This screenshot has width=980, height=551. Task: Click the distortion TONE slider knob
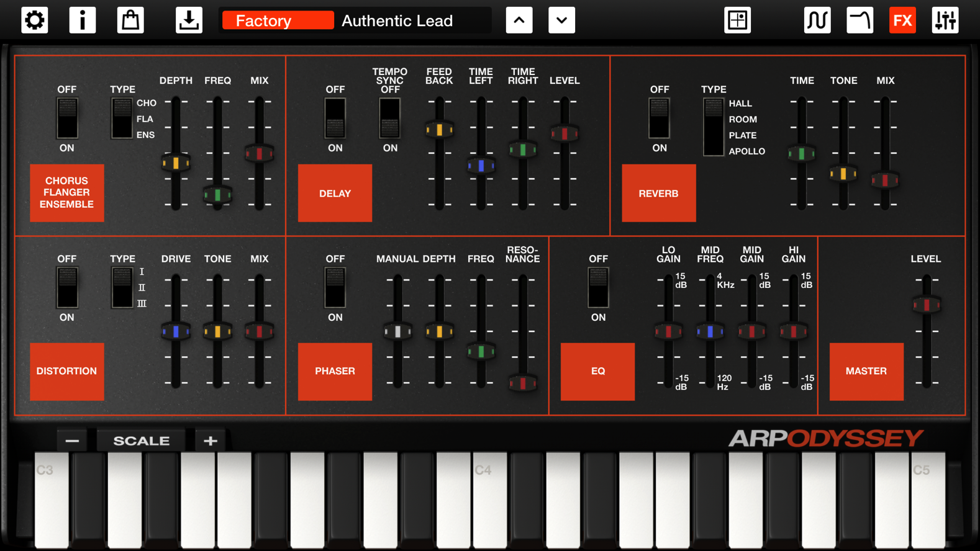[x=217, y=331]
